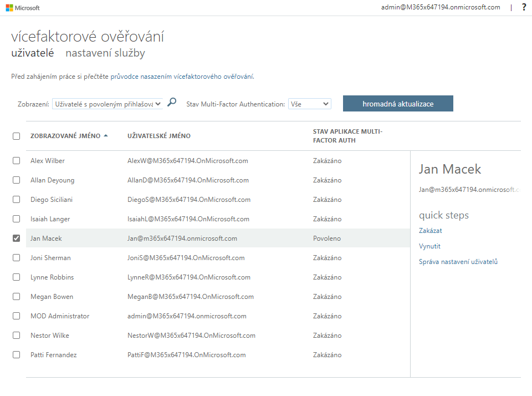Click the Uživatelské jméno column header

coord(158,136)
